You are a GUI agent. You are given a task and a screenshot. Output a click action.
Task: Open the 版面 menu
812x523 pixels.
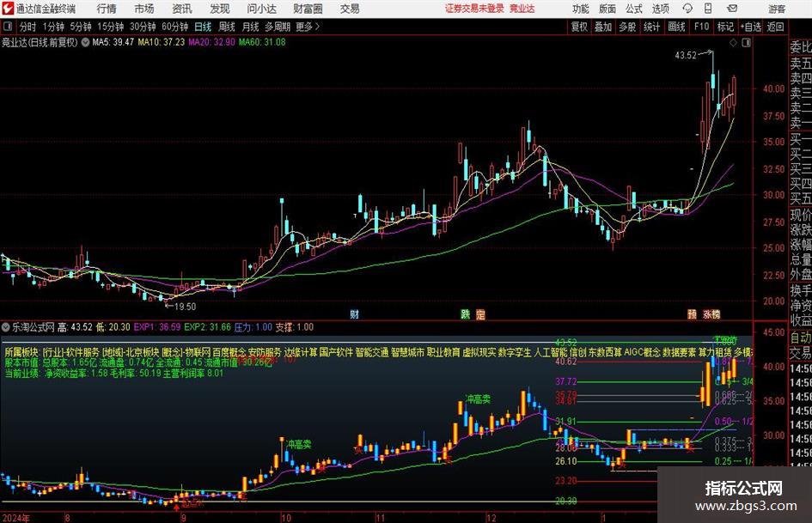[x=607, y=9]
